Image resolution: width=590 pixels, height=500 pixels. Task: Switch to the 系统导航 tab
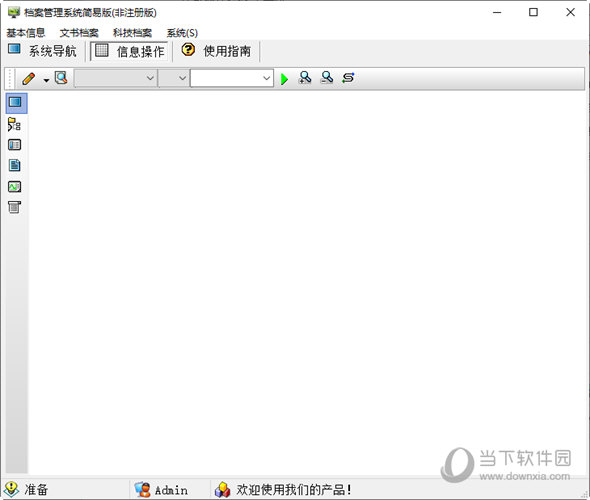pyautogui.click(x=43, y=51)
